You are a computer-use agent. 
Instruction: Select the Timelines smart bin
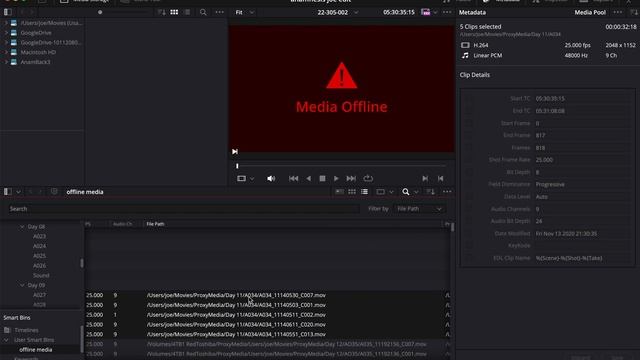pyautogui.click(x=27, y=330)
